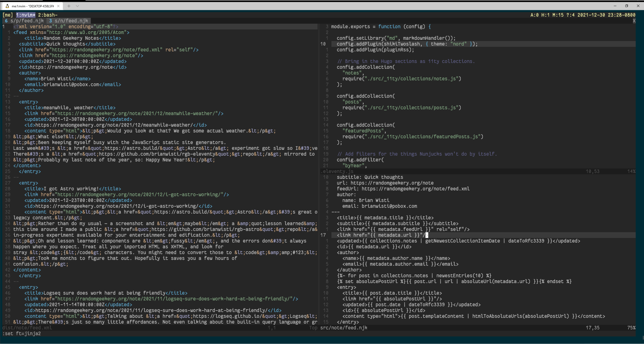Switch to vim tab s/p/feed.njk
The height and width of the screenshot is (344, 644).
[24, 21]
